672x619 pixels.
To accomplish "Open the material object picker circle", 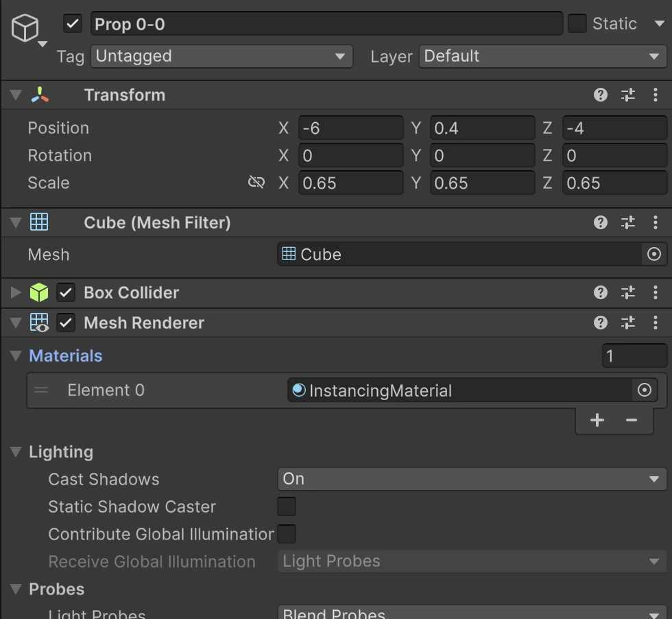I will (644, 390).
